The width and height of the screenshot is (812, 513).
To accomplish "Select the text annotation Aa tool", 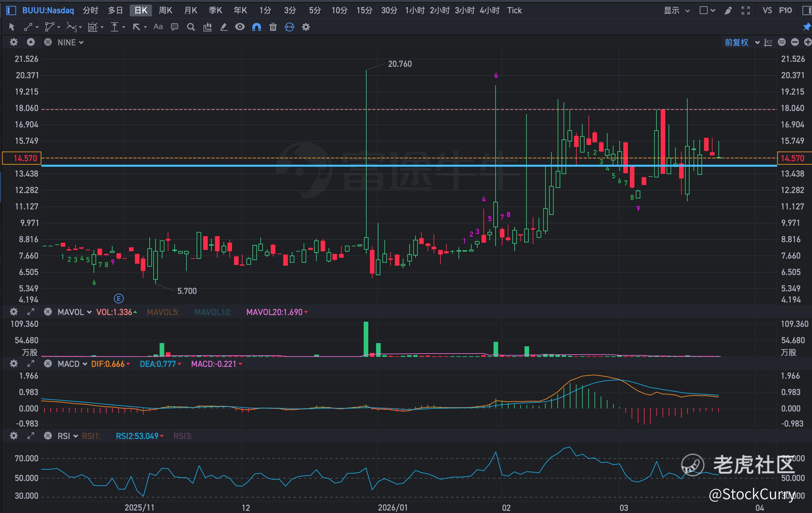I will [x=158, y=27].
